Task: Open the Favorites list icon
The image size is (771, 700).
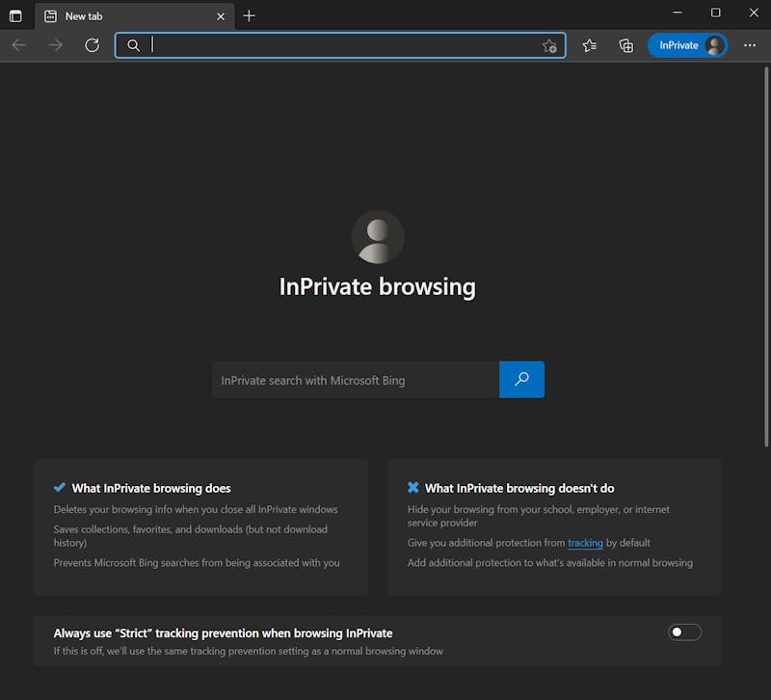Action: pos(590,45)
